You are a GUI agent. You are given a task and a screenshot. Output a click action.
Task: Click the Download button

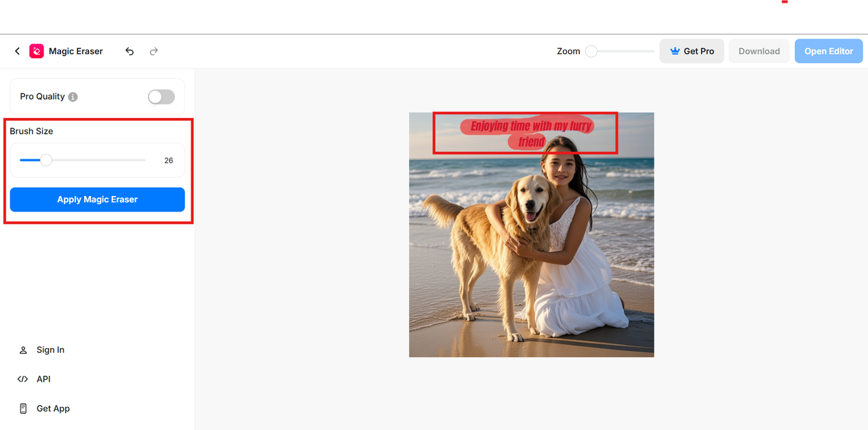(x=759, y=51)
